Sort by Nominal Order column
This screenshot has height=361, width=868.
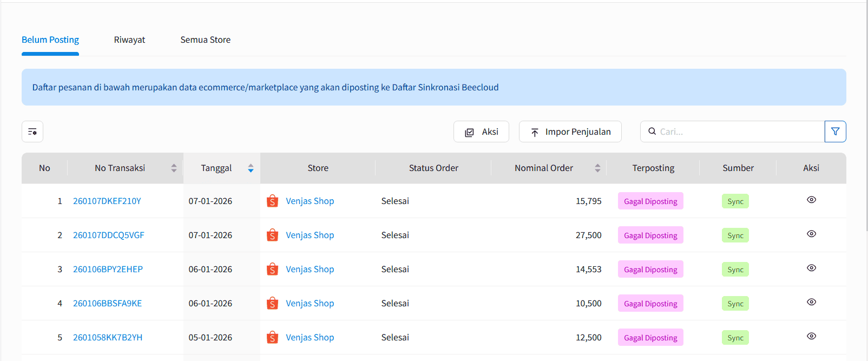click(x=597, y=168)
